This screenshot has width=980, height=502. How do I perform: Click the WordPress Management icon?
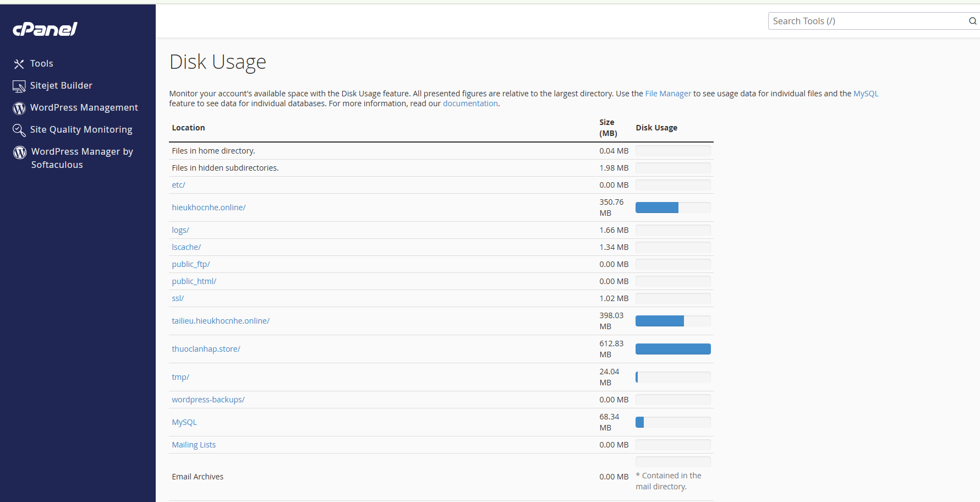click(x=19, y=108)
